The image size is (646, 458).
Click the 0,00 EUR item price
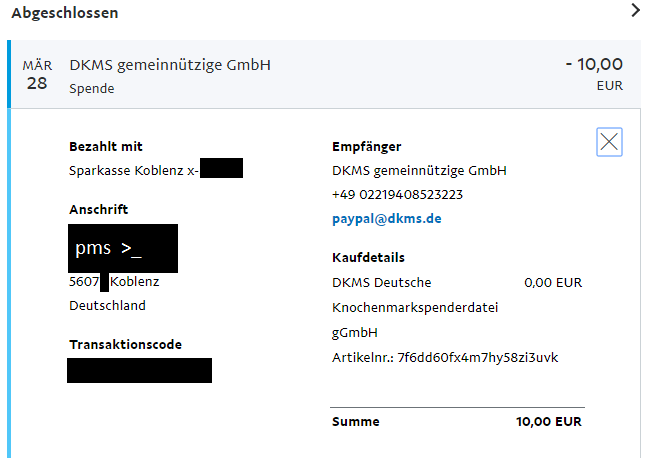553,283
